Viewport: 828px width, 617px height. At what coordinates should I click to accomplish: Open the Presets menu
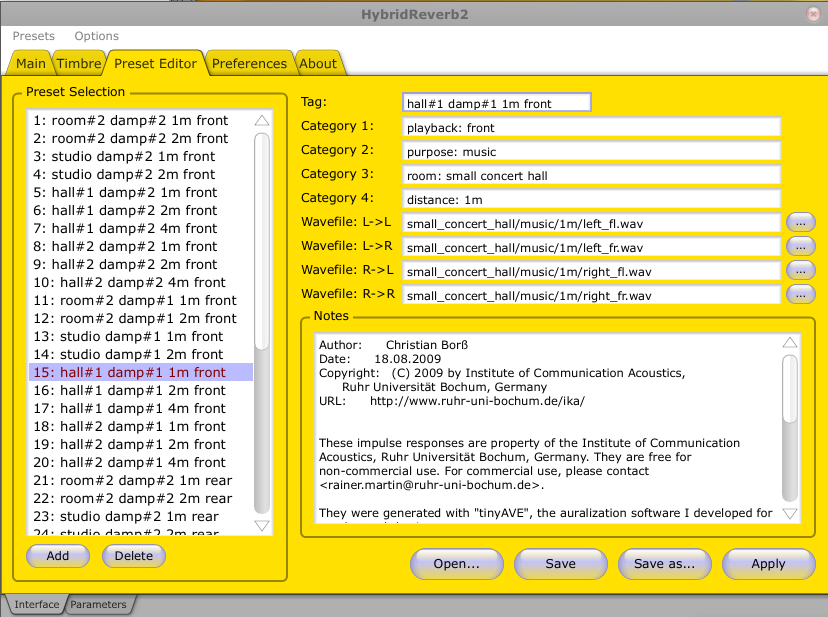click(33, 36)
